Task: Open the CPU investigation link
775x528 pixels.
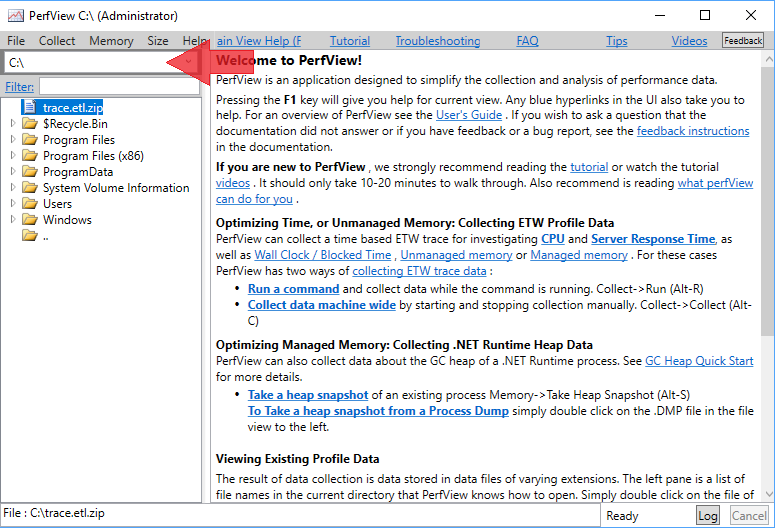Action: point(553,239)
